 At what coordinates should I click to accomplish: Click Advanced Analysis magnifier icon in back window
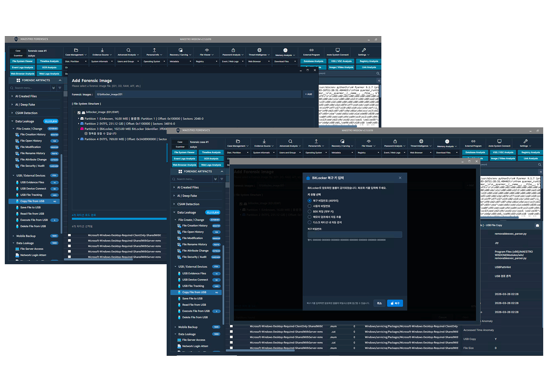click(x=129, y=50)
